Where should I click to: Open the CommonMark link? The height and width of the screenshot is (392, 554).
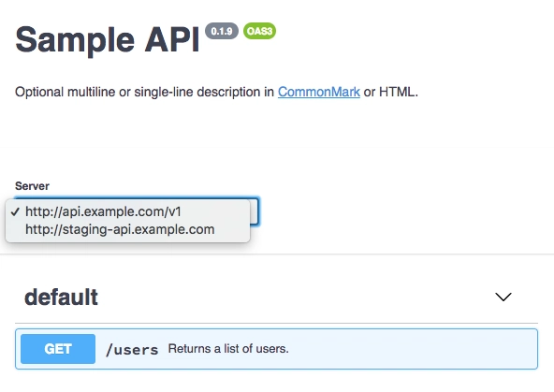(x=319, y=92)
